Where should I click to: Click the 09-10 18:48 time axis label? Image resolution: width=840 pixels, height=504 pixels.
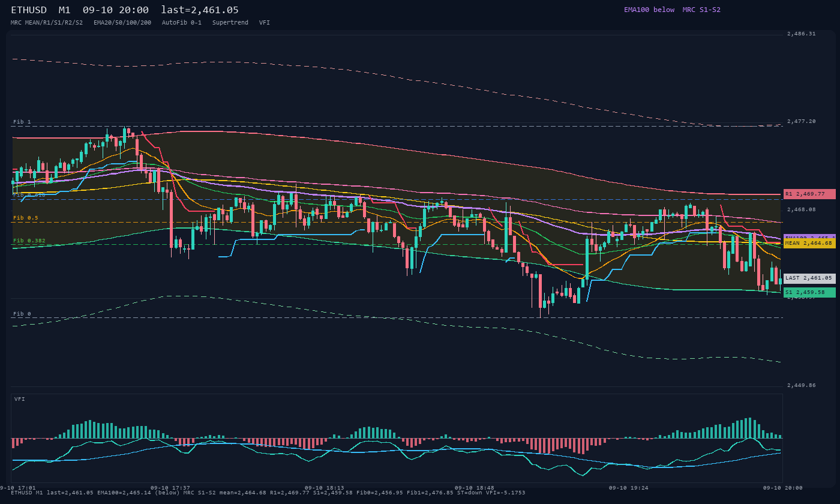[x=475, y=488]
